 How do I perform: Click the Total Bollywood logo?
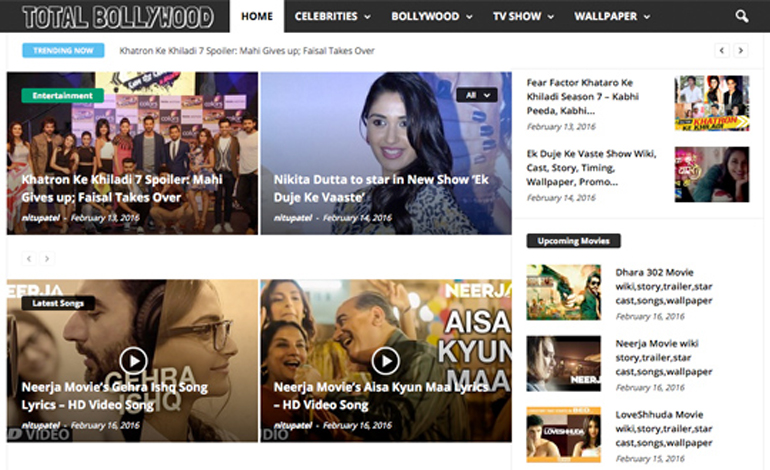click(x=118, y=17)
